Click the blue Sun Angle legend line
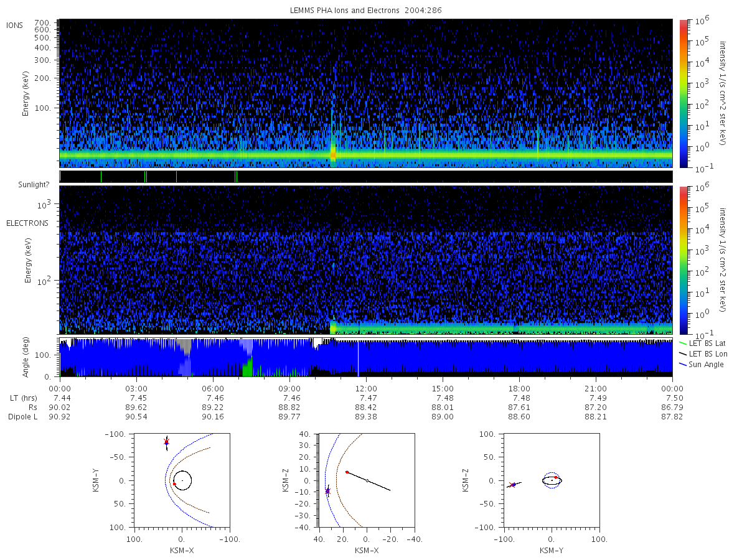The height and width of the screenshot is (560, 747). 682,365
